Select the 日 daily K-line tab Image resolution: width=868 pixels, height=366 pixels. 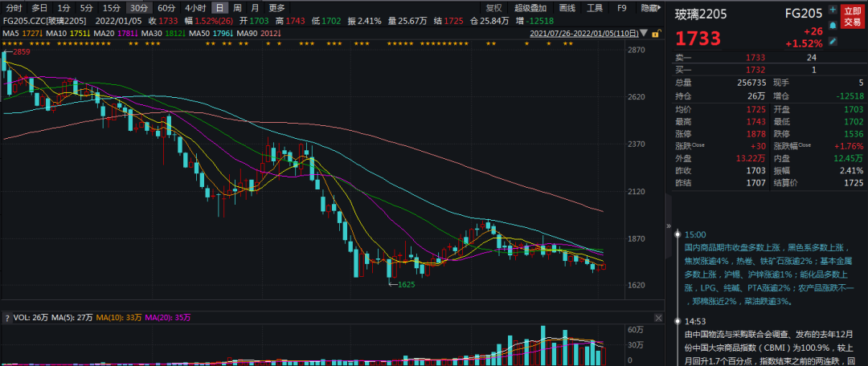(220, 7)
